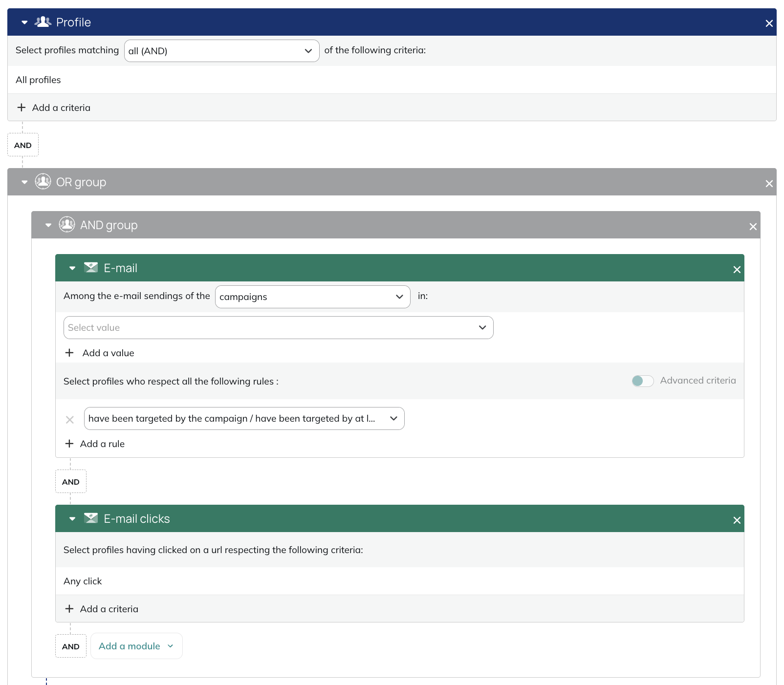Collapse the Profile section arrow

pos(24,22)
